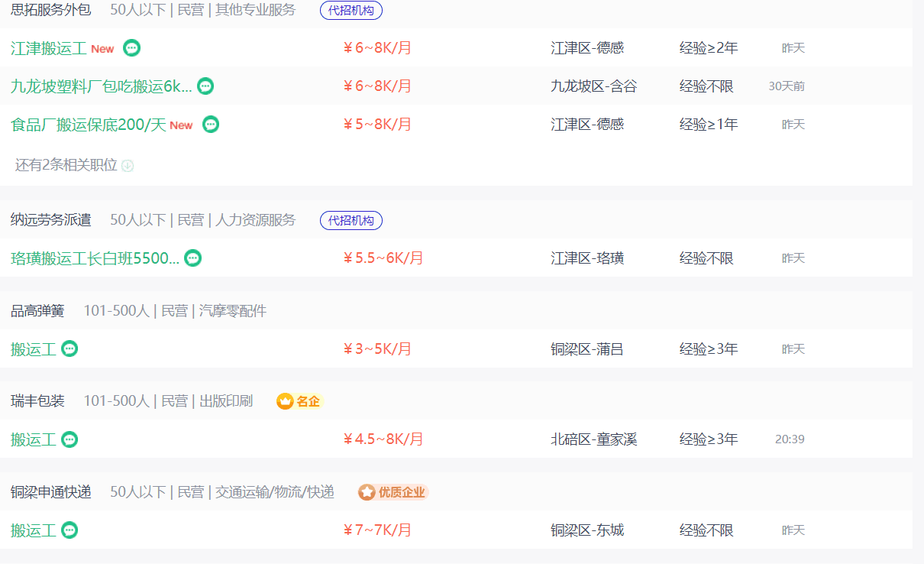Open 珞璜搬运工长白班5500 job link

coord(95,258)
